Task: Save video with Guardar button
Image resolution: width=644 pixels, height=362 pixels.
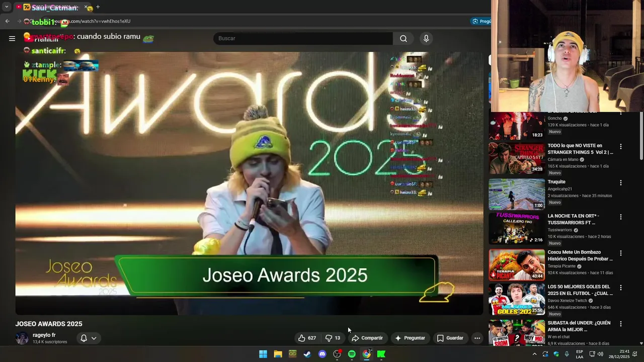Action: (x=450, y=338)
